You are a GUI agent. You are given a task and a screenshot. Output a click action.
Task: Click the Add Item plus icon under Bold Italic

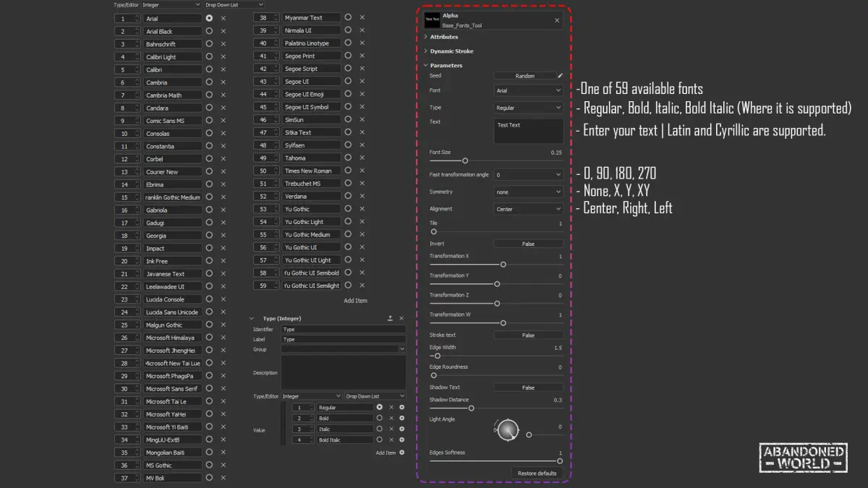pyautogui.click(x=402, y=453)
